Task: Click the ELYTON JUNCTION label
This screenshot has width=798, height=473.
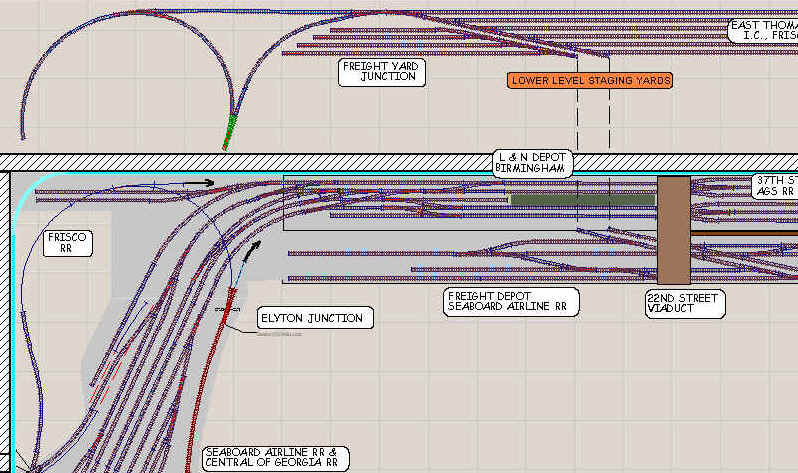Action: click(x=315, y=318)
